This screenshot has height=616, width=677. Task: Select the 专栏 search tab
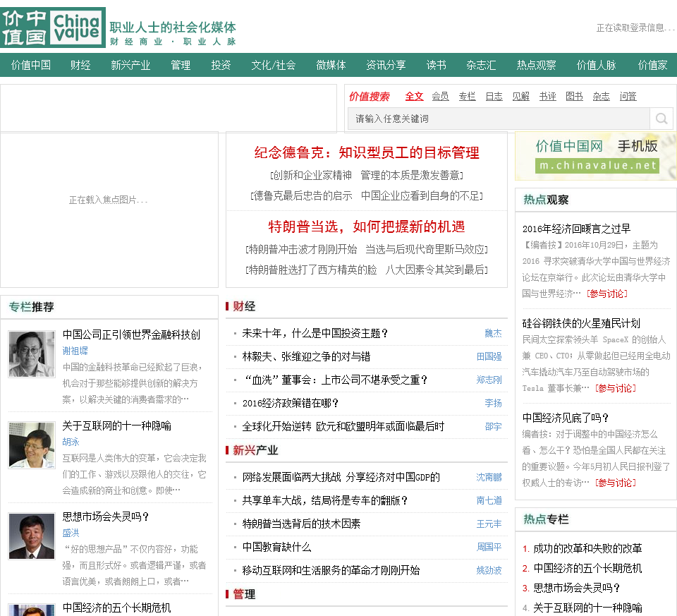(x=467, y=97)
